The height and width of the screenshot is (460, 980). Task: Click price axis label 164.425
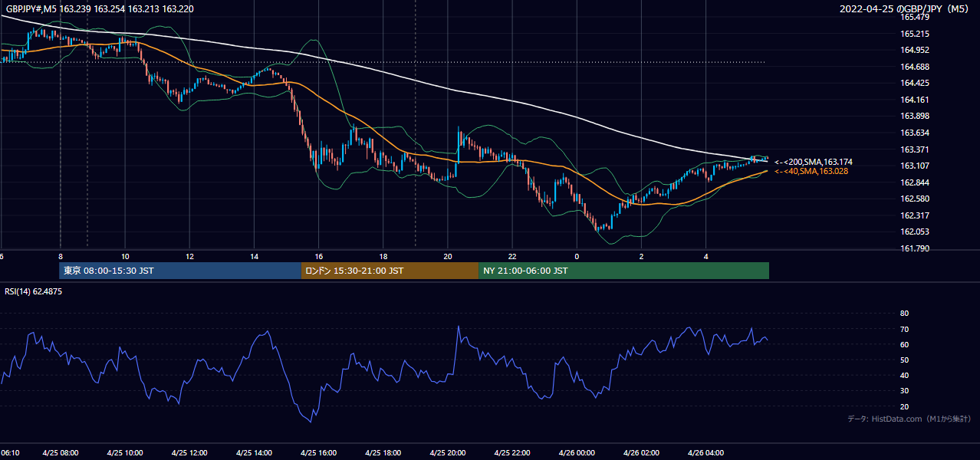point(915,83)
